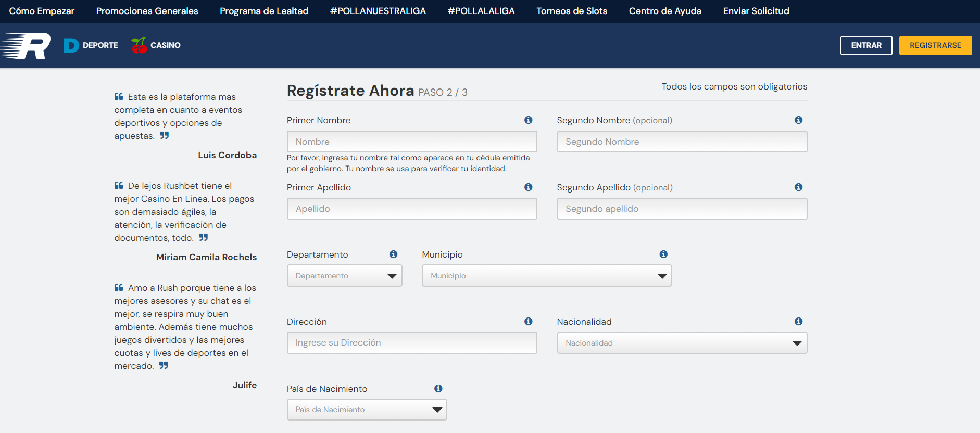Open Promociones Generales menu item
The width and height of the screenshot is (980, 433).
click(x=147, y=11)
